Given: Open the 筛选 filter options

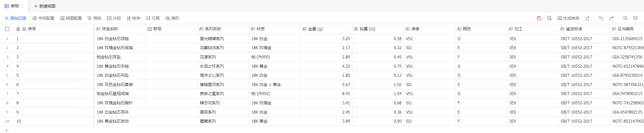Looking at the screenshot, I should (94, 18).
